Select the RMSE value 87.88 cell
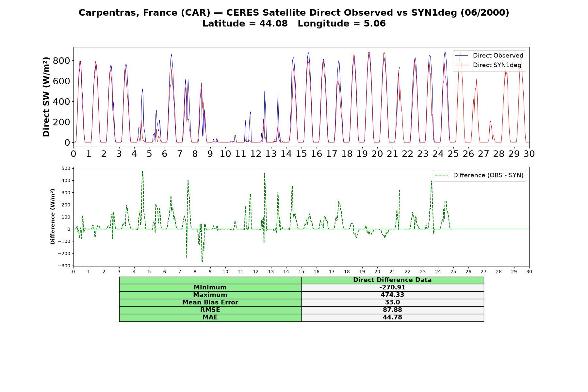588x392 pixels. click(392, 310)
